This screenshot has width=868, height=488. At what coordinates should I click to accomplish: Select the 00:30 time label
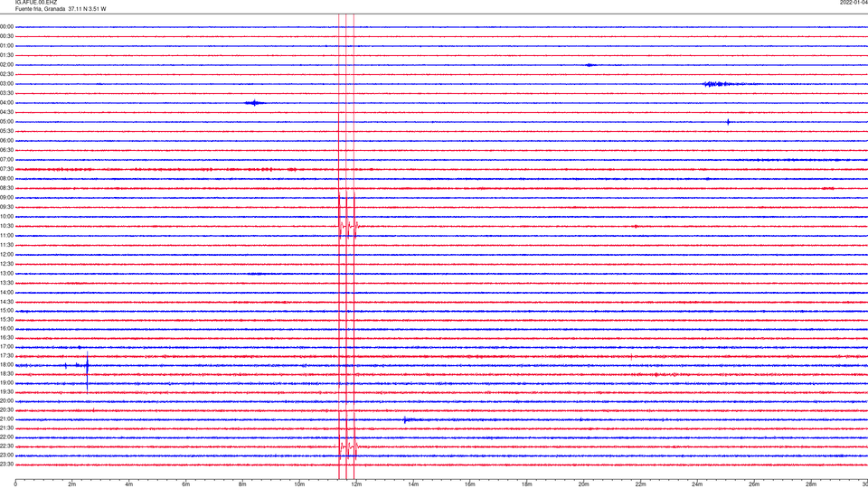pos(6,36)
